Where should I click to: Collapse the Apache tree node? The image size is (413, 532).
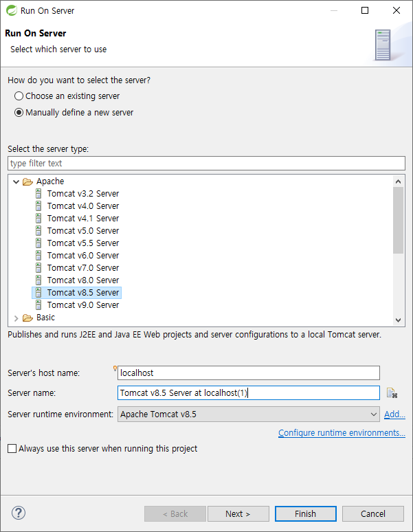(16, 181)
